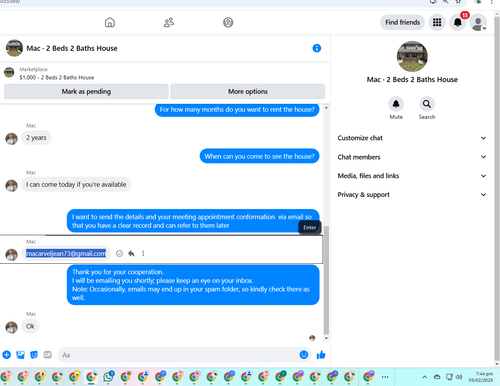The image size is (500, 386).
Task: Click chat scrollbar up arrow
Action: 326,108
